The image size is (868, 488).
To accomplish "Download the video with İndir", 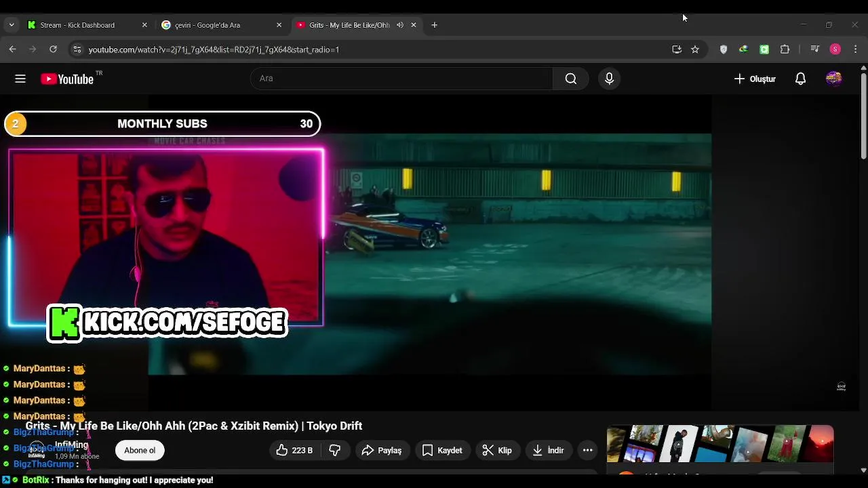I will tap(549, 450).
